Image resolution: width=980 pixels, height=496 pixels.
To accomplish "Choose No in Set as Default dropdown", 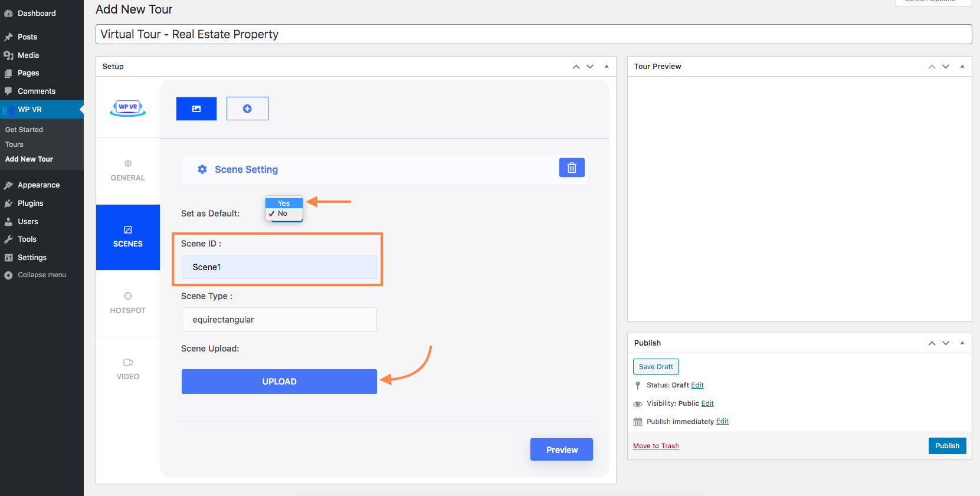I will 283,213.
